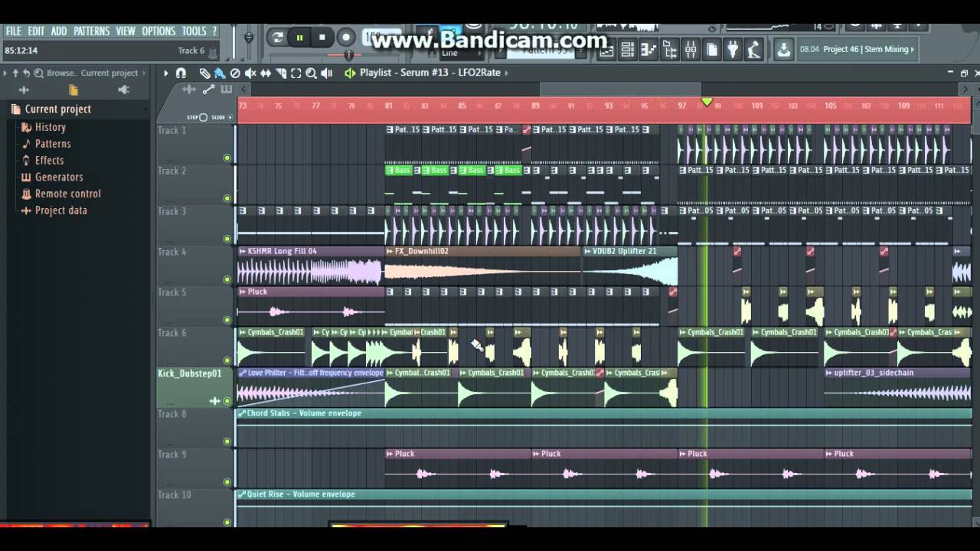980x551 pixels.
Task: Pause playback with the pause button
Action: [x=299, y=37]
